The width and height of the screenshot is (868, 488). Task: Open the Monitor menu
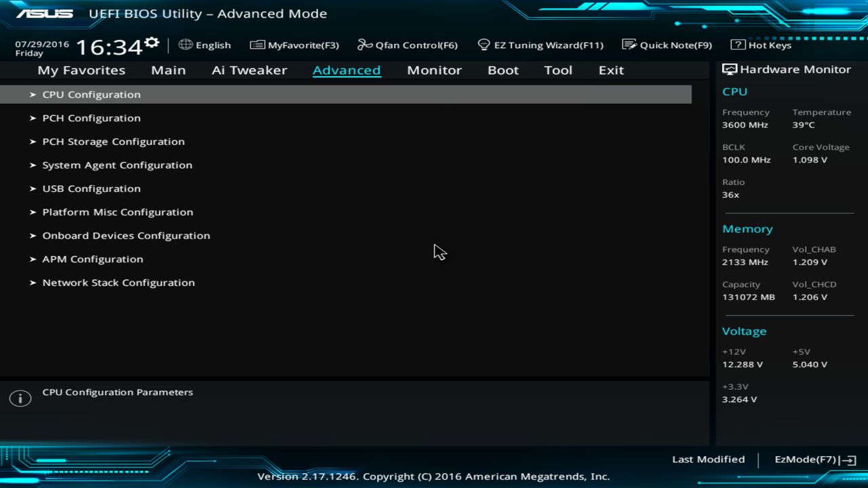tap(434, 70)
